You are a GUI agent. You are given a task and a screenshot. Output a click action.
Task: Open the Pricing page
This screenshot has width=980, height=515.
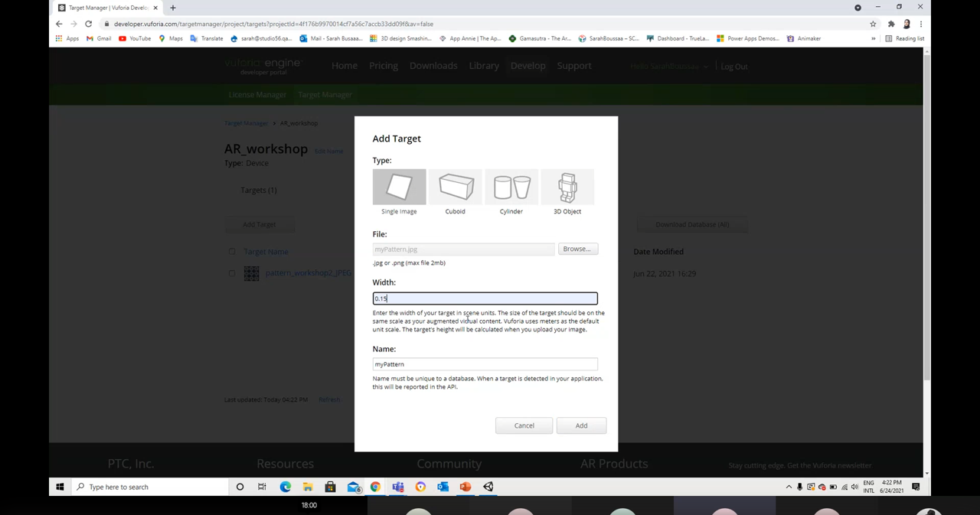(384, 66)
